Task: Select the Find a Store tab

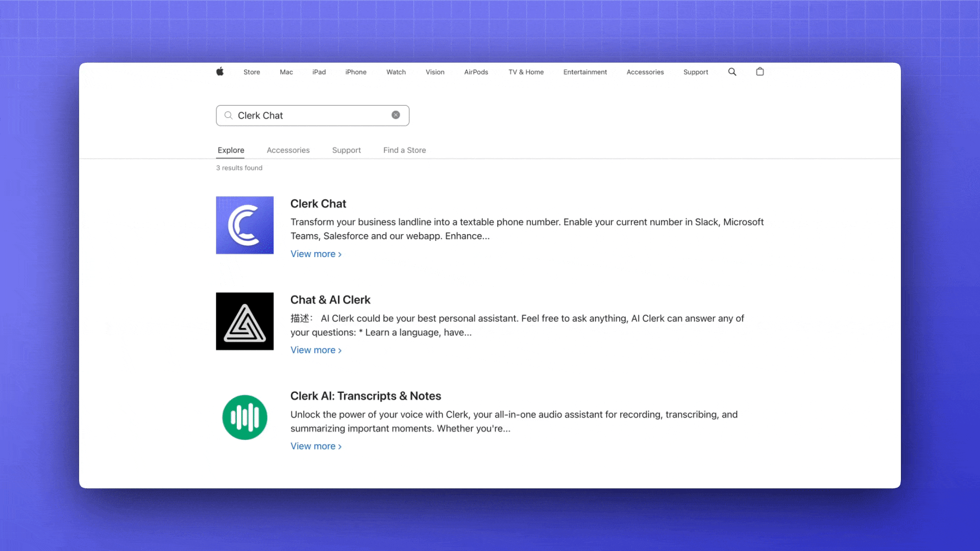Action: tap(404, 150)
